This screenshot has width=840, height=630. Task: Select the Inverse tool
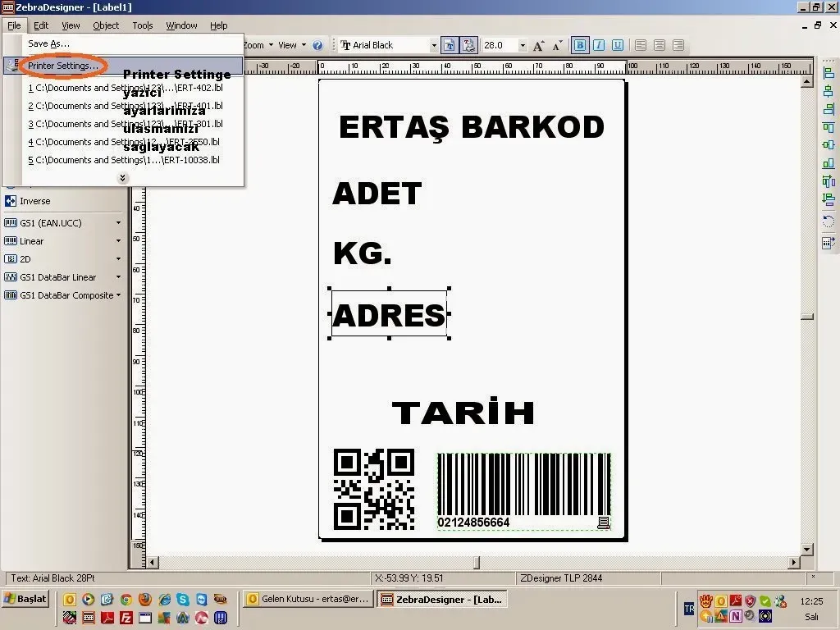tap(34, 201)
